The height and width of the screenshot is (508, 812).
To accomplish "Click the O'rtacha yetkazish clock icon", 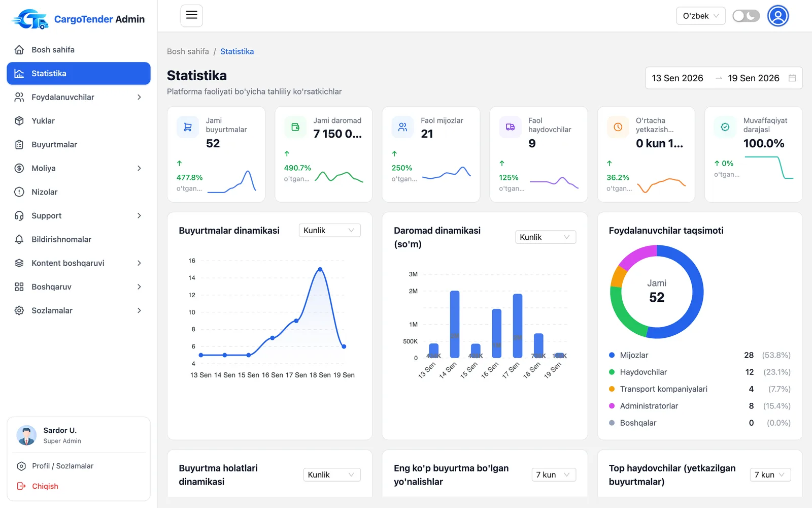I will (x=618, y=127).
